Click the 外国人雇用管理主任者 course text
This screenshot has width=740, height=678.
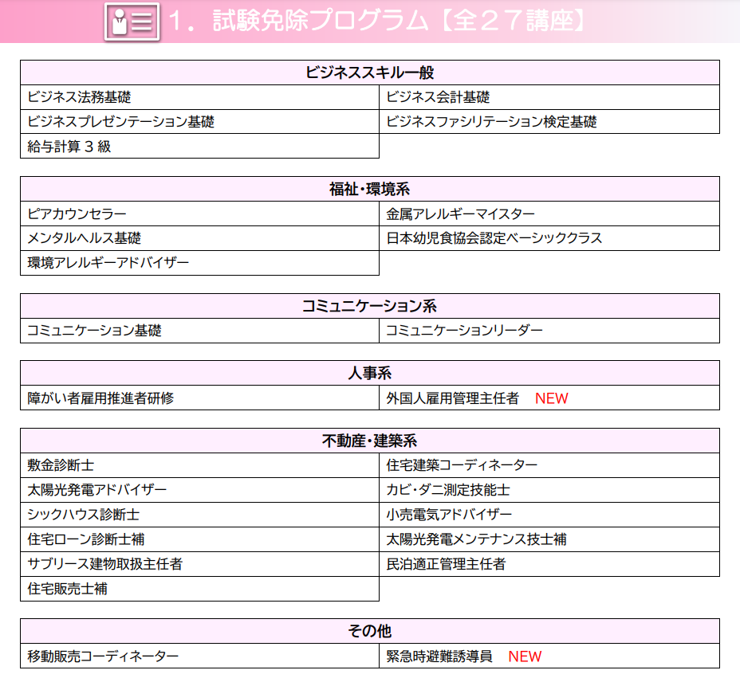point(452,398)
